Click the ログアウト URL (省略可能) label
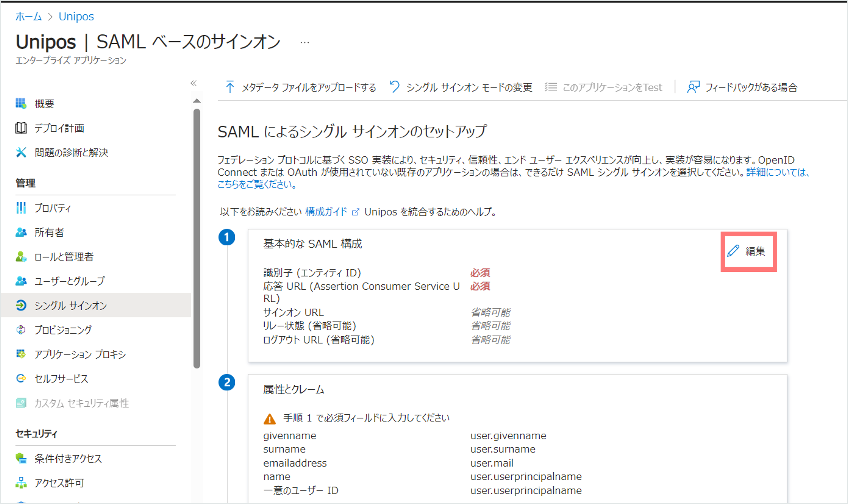The image size is (848, 504). tap(319, 340)
